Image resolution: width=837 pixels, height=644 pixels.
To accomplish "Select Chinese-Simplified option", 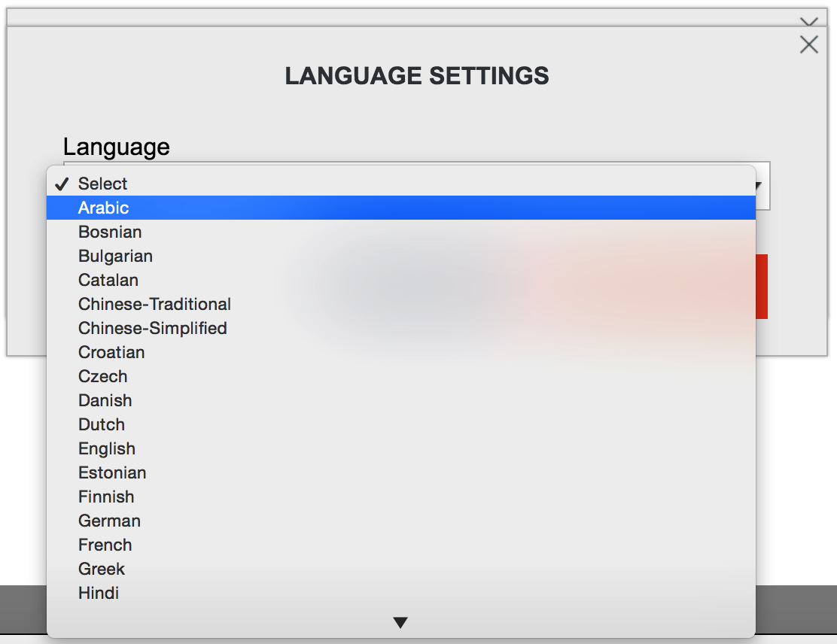I will click(x=401, y=327).
